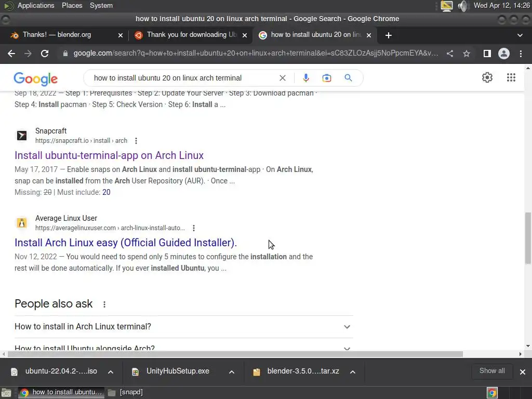Start voice search with the microphone
The image size is (532, 399).
tap(305, 78)
